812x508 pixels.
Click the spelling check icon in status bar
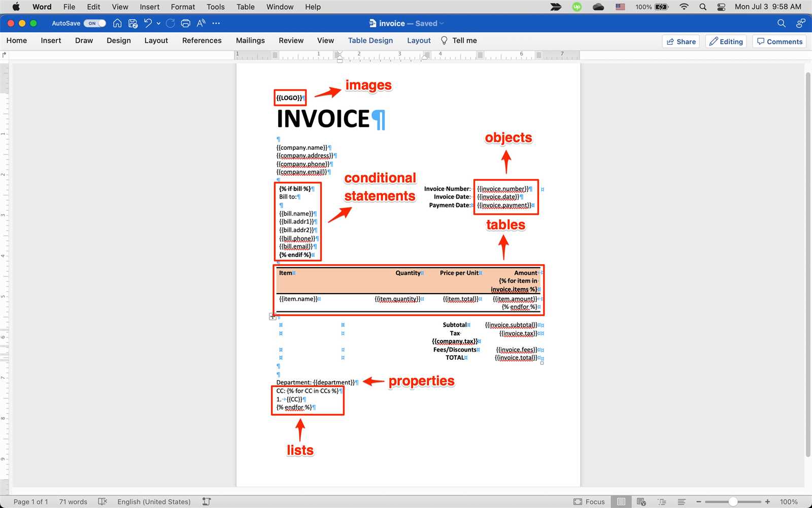(x=103, y=502)
